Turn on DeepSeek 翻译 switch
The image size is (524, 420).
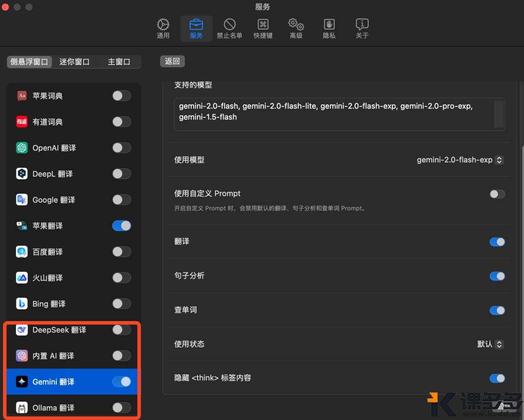[122, 330]
